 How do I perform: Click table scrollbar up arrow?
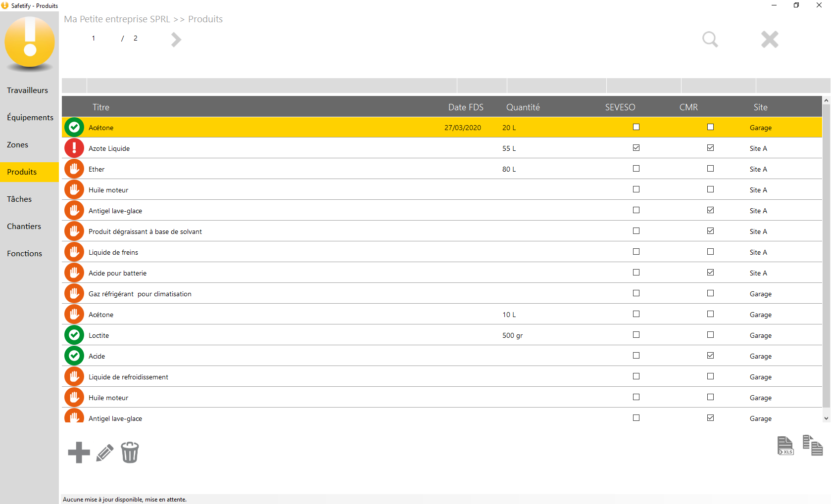tap(826, 100)
